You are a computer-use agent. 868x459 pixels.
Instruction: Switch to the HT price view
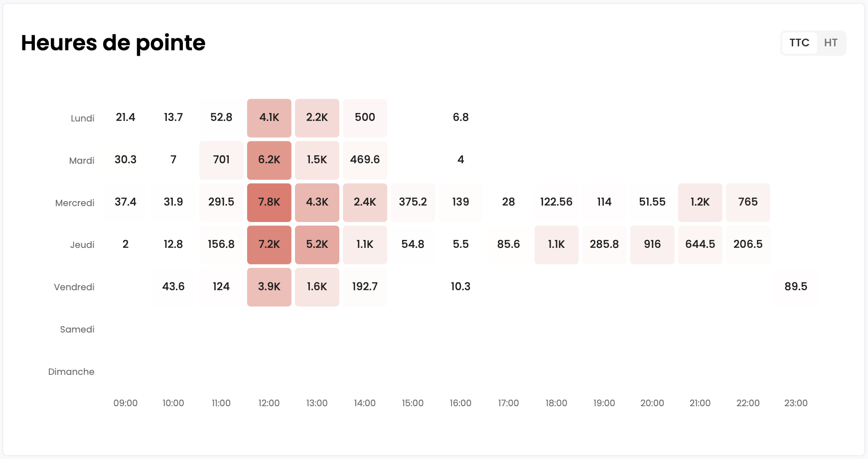(831, 43)
